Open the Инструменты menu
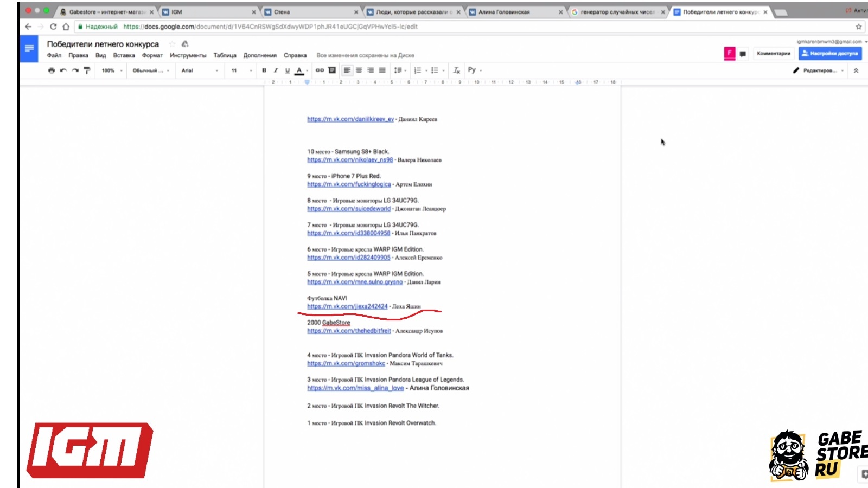The image size is (868, 488). coord(188,55)
